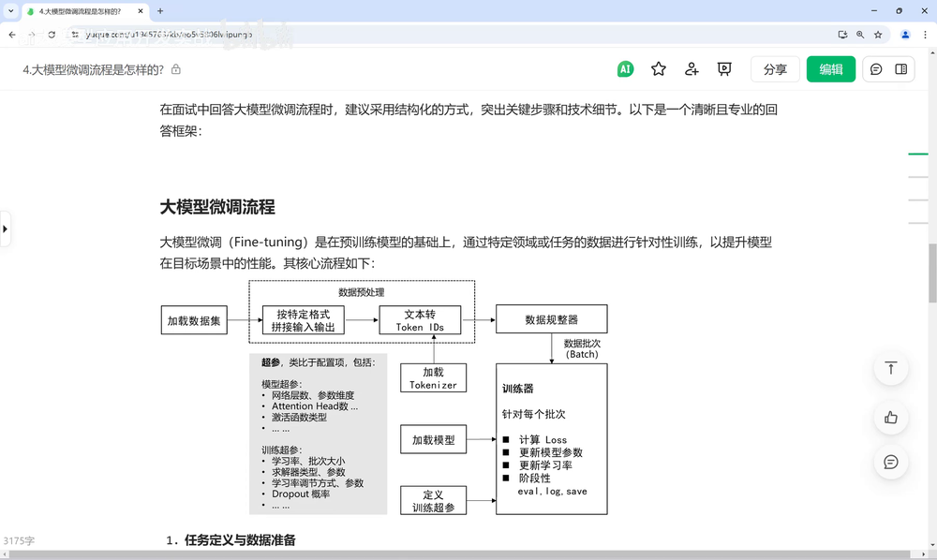Start presentation mode icon
This screenshot has width=937, height=560.
[724, 69]
